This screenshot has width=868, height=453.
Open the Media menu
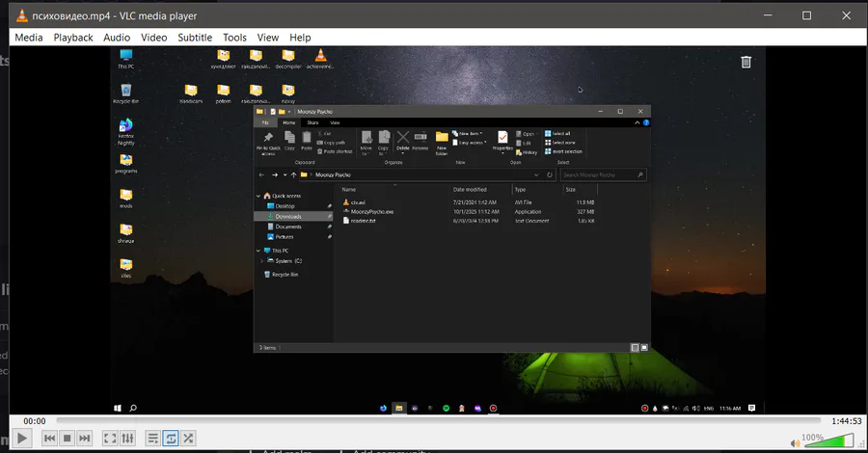(29, 38)
